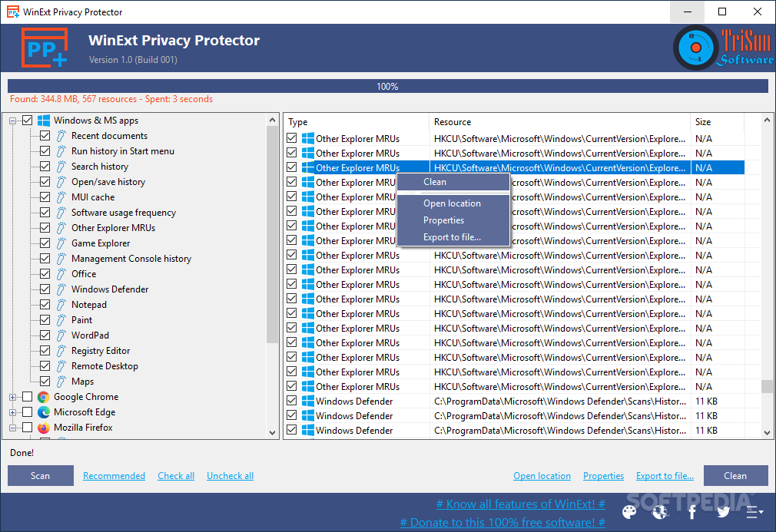Uncheck the highlighted Other Explorer MRUs row checkbox
This screenshot has height=532, width=776.
(x=291, y=167)
